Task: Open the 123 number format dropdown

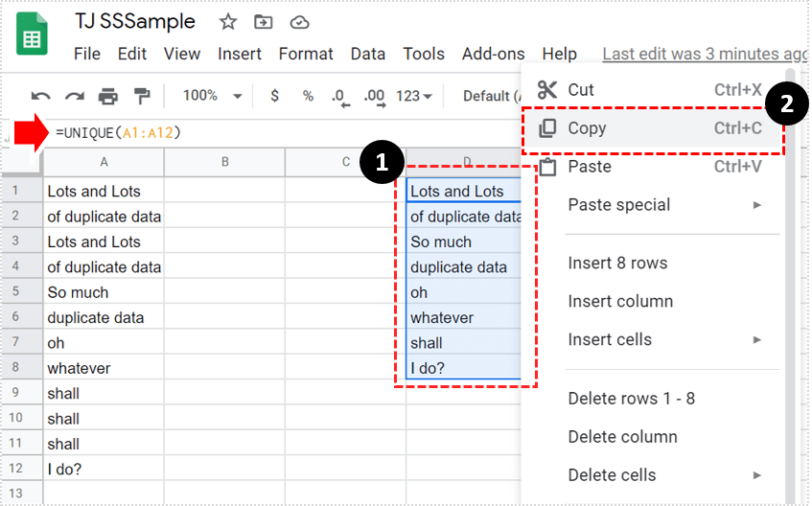Action: (x=414, y=96)
